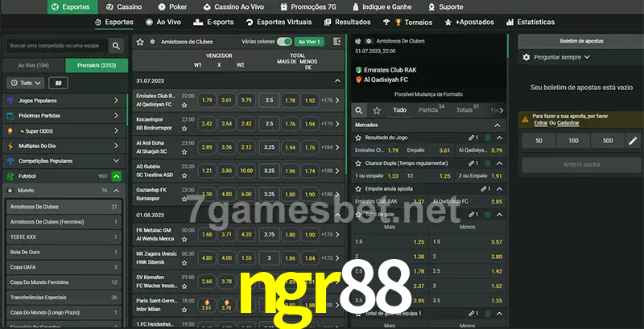This screenshot has height=329, width=644.
Task: Toggle the Ao Vivo 1 filter button
Action: [309, 41]
